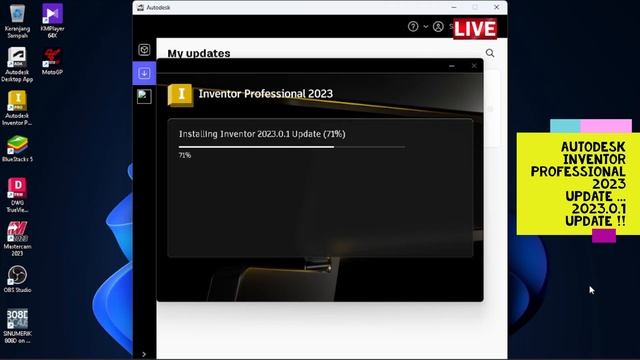Open the help question mark icon

413,27
